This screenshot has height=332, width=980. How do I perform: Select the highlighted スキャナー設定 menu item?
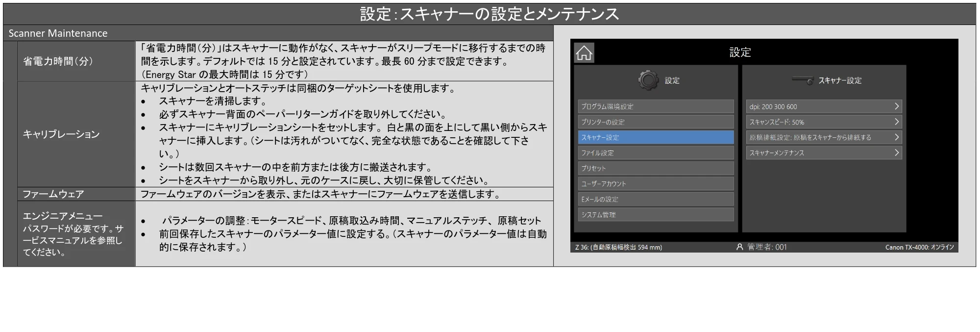656,137
